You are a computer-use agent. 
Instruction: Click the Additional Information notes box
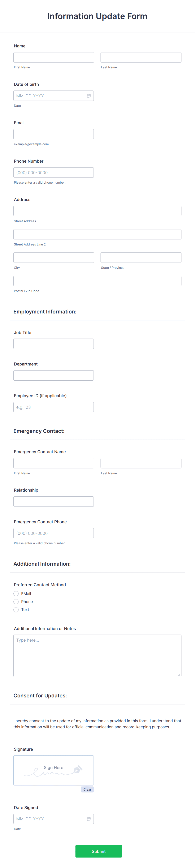click(x=97, y=655)
